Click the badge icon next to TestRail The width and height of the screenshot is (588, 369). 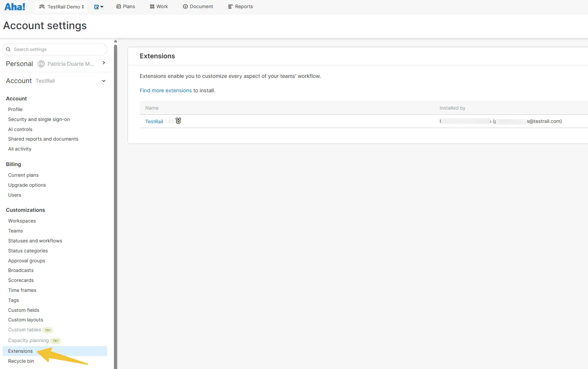[x=178, y=121]
